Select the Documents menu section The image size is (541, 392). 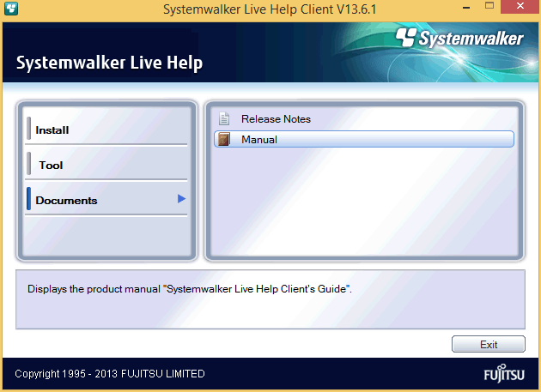(106, 200)
